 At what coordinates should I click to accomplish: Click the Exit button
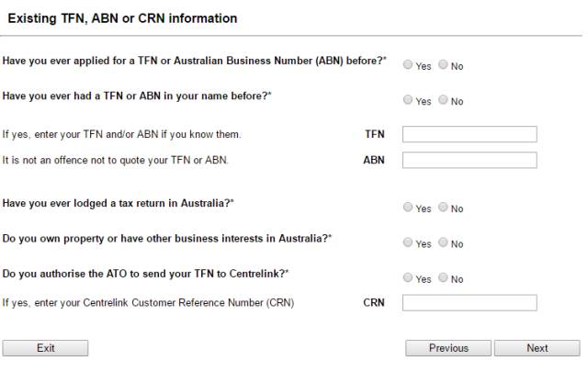45,348
